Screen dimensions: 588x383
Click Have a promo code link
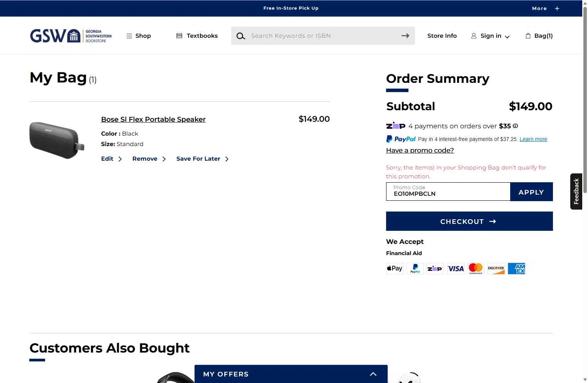tap(420, 150)
